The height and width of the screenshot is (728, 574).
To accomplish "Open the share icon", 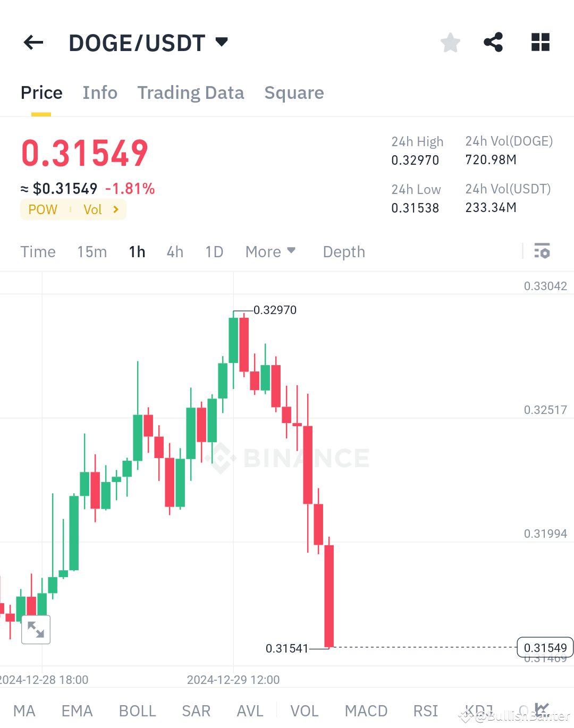I will (x=493, y=43).
